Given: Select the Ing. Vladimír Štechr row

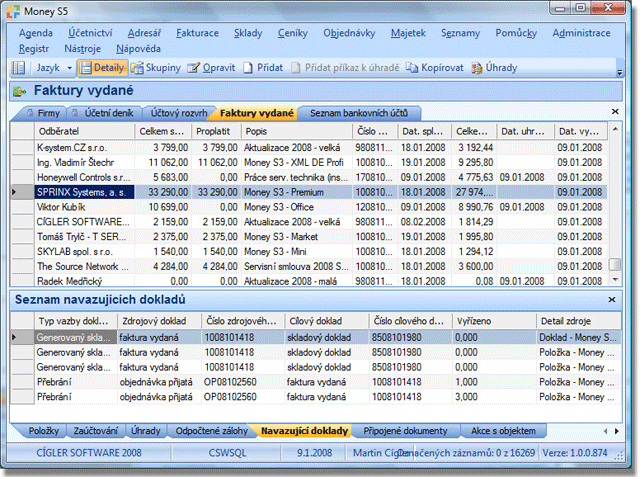Looking at the screenshot, I should coord(309,162).
